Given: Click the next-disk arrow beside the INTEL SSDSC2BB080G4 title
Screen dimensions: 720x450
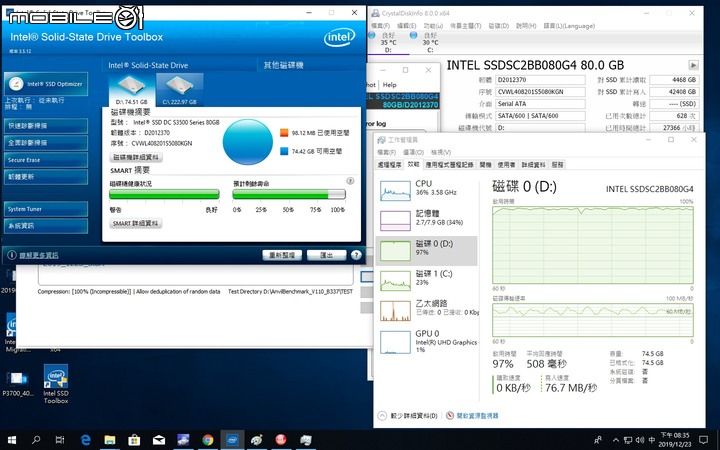Looking at the screenshot, I should pyautogui.click(x=693, y=65).
